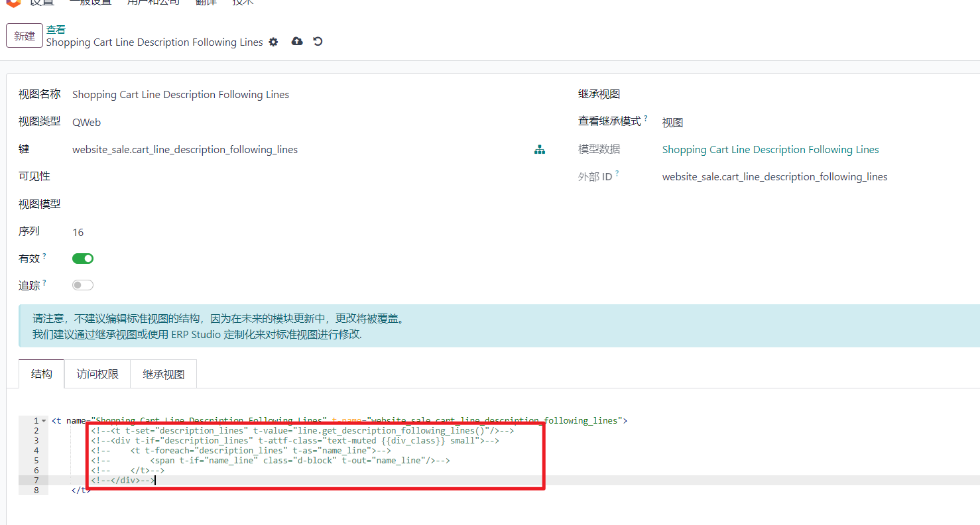Click the blue warning notice about standard views
980x525 pixels.
[x=499, y=326]
